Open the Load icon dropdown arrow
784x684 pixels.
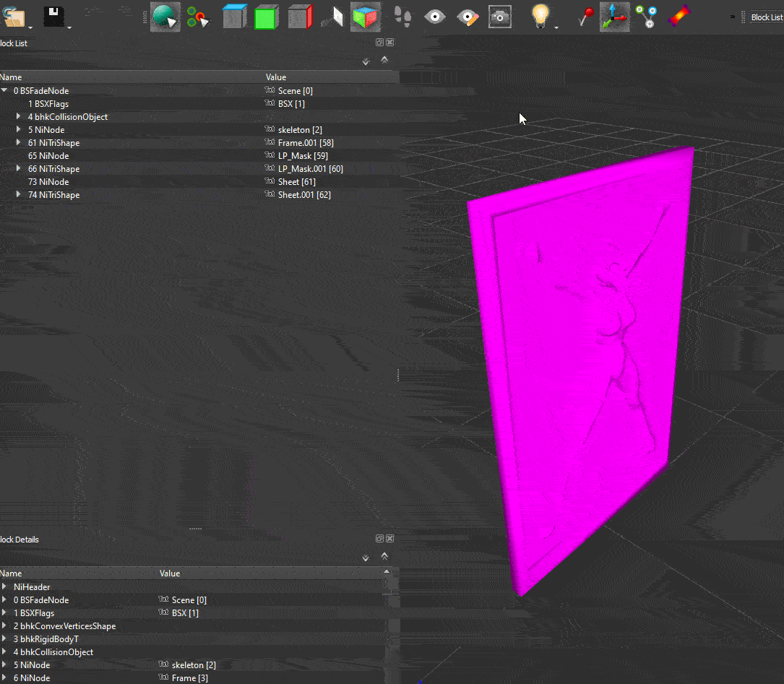(x=30, y=27)
